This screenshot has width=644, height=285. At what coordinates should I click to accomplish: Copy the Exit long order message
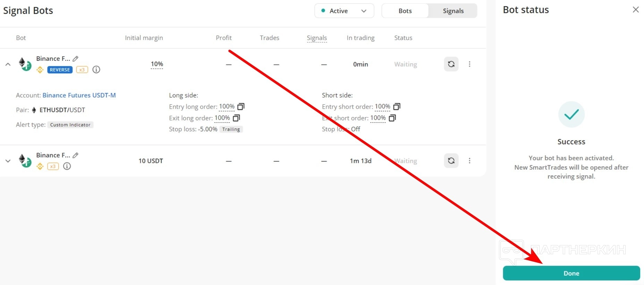click(x=236, y=118)
